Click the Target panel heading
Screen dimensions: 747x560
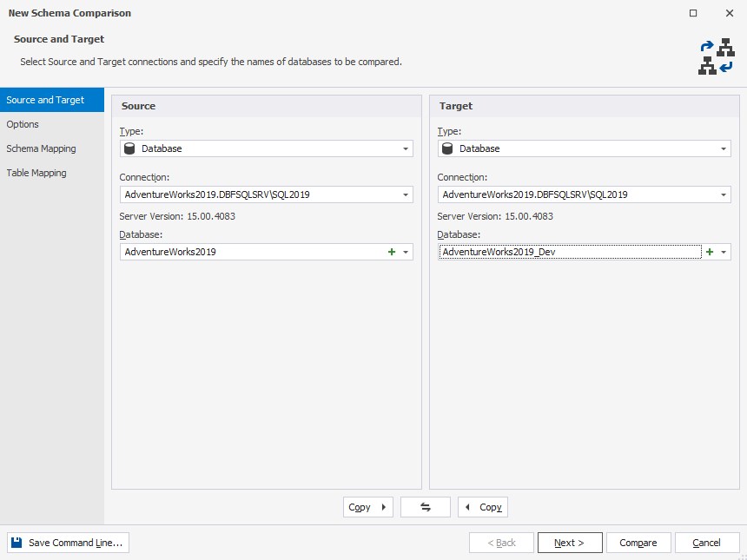[x=456, y=106]
